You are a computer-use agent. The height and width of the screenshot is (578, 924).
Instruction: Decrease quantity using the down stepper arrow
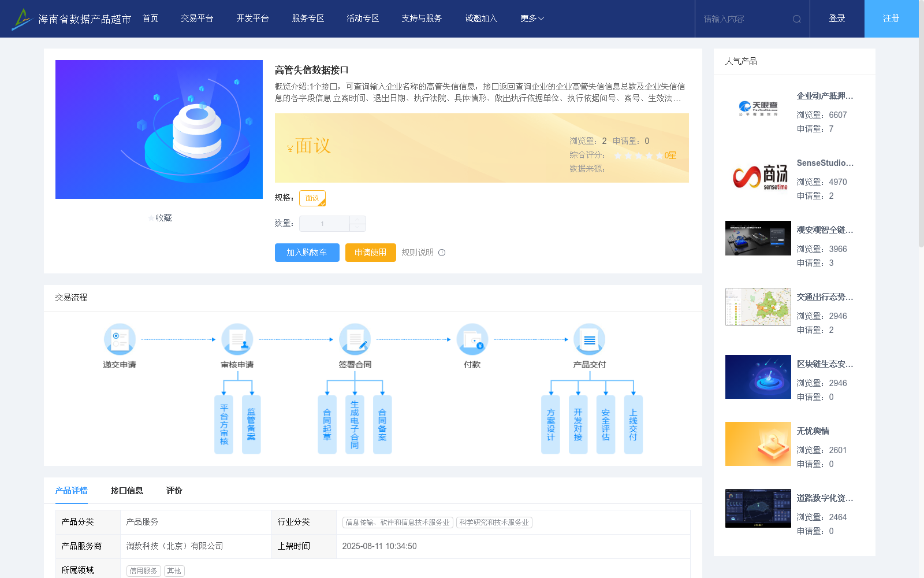[x=357, y=227]
